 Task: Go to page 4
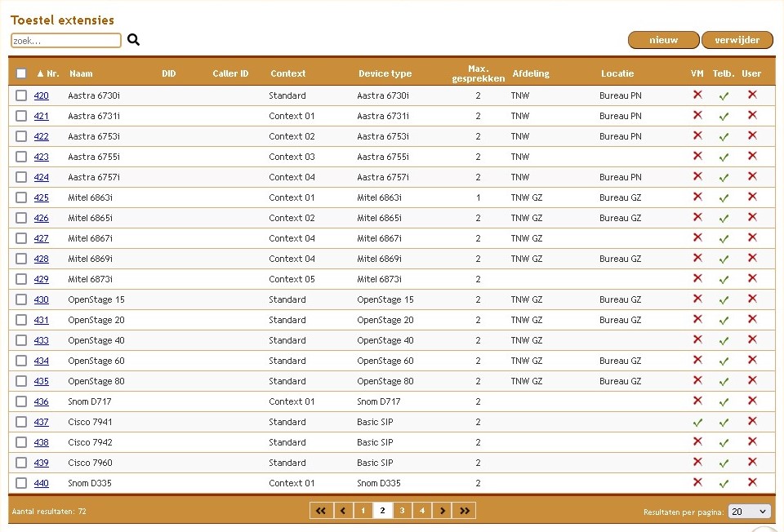point(422,511)
